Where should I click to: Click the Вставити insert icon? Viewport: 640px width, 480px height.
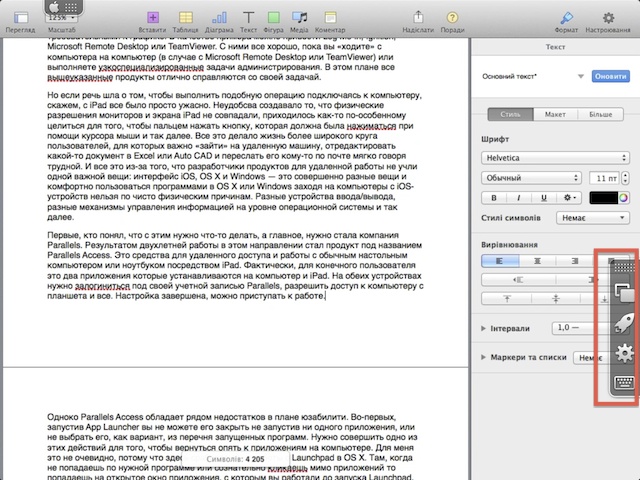(153, 18)
